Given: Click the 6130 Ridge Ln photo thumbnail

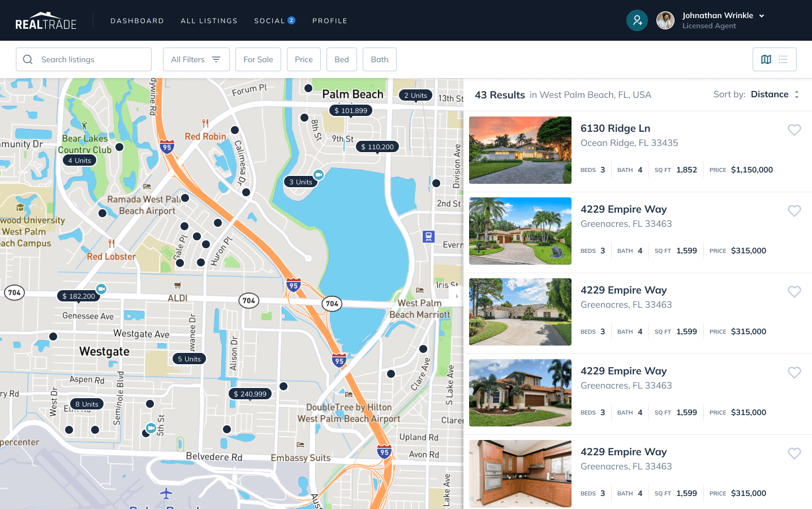Looking at the screenshot, I should [x=520, y=150].
